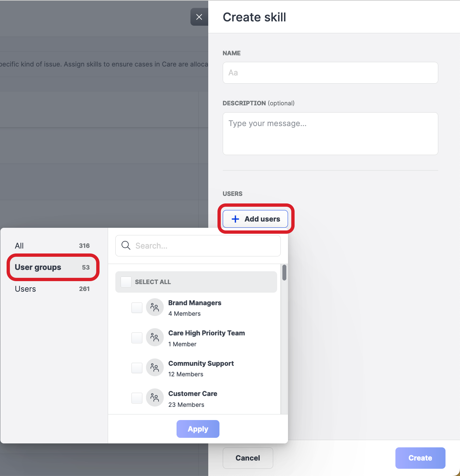The width and height of the screenshot is (460, 476).
Task: Click the user list scrollbar
Action: point(284,273)
